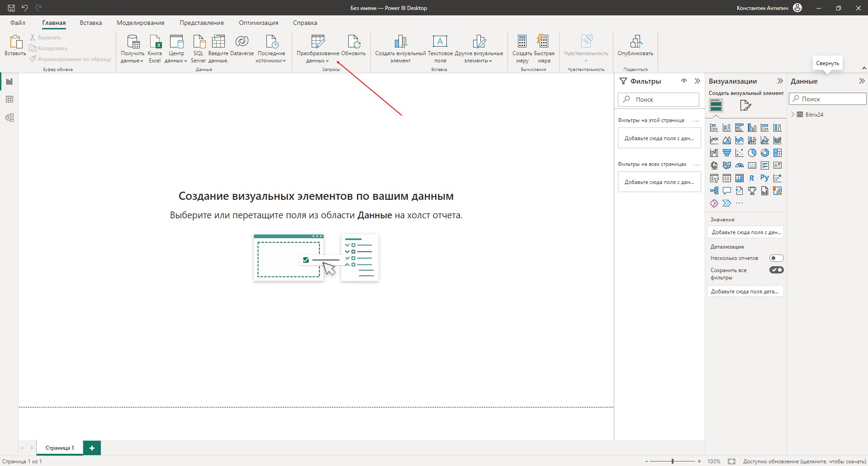
Task: Select R script visual
Action: coord(752,178)
